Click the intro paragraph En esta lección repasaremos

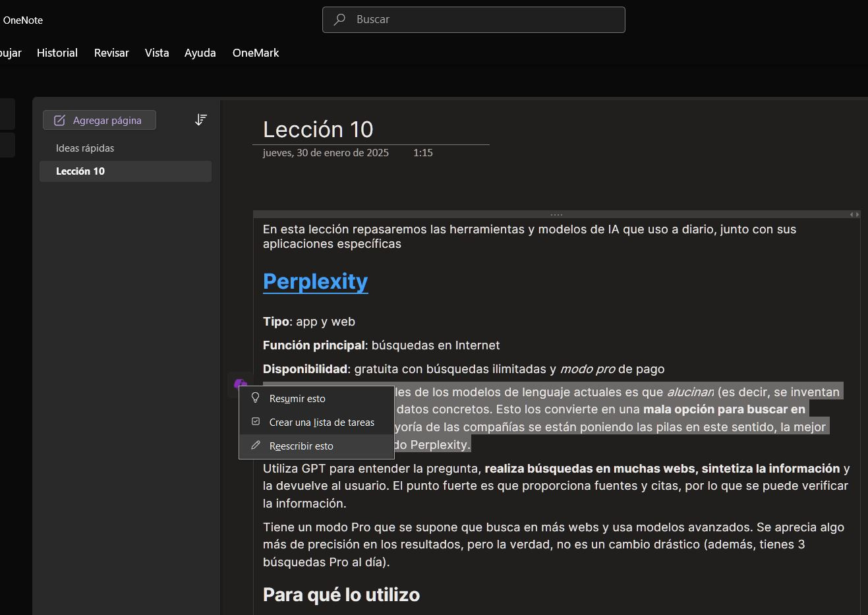(529, 237)
